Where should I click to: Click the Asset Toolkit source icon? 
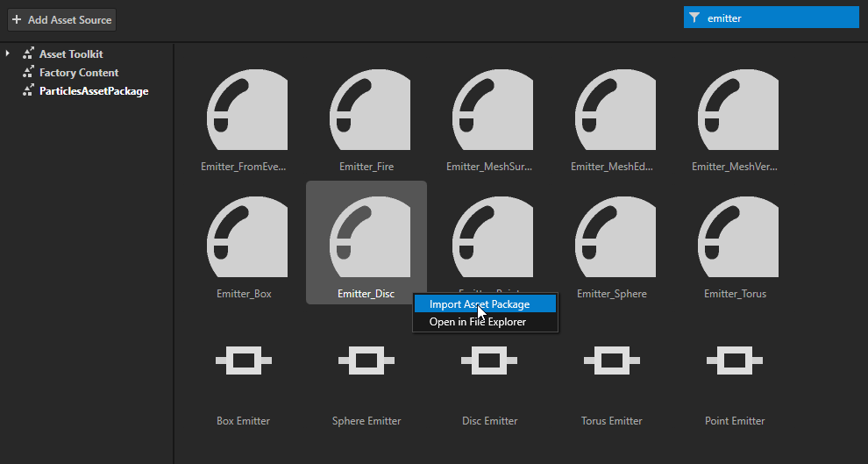tap(28, 54)
